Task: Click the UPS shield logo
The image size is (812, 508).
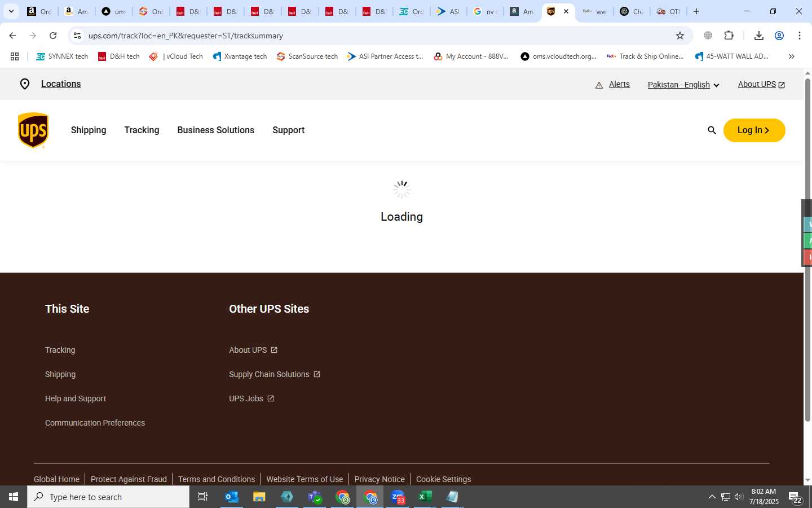Action: (33, 130)
